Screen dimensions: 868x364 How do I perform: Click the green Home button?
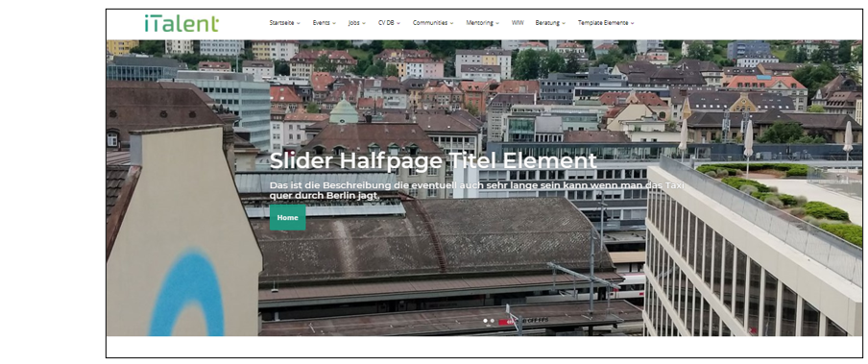click(x=287, y=218)
